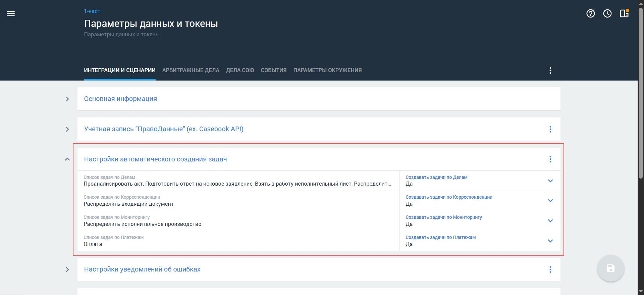Expand the Настройки уведомлений об ошибках section

pos(67,269)
